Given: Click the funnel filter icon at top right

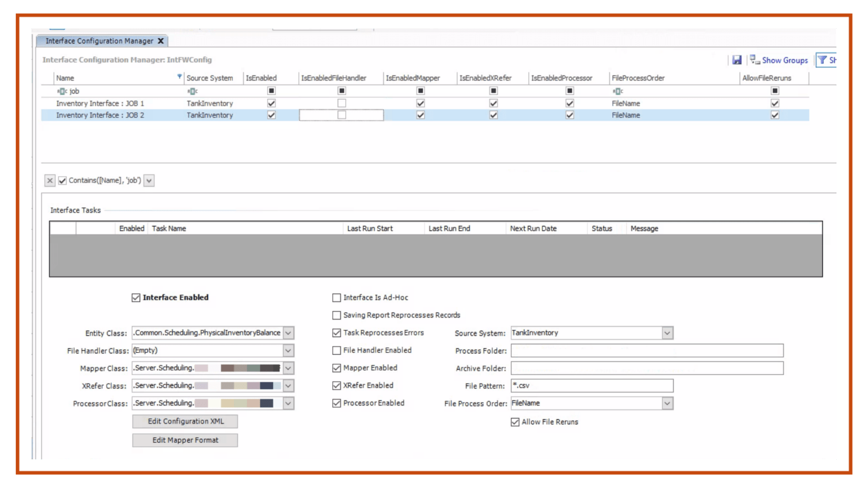Looking at the screenshot, I should coord(823,60).
